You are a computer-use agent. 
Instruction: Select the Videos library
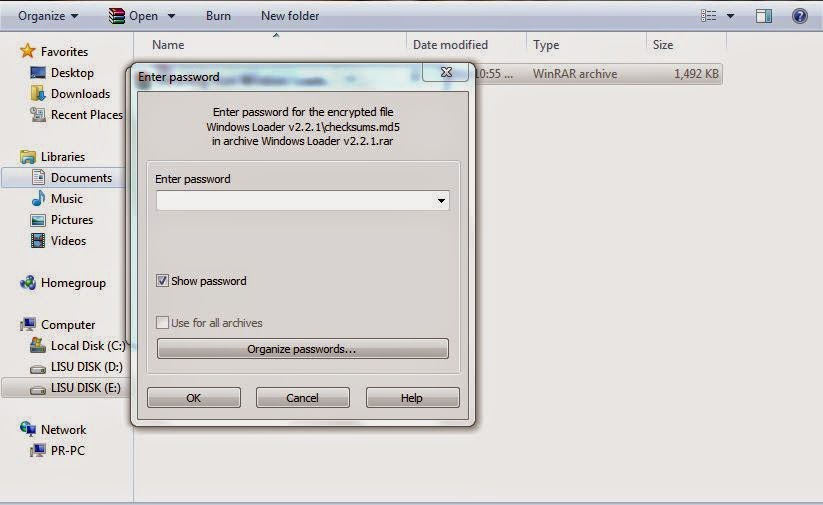click(x=68, y=240)
